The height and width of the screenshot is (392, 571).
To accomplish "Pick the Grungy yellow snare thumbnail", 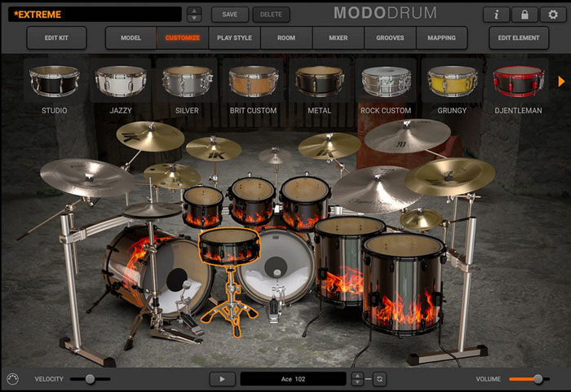I will [x=452, y=81].
